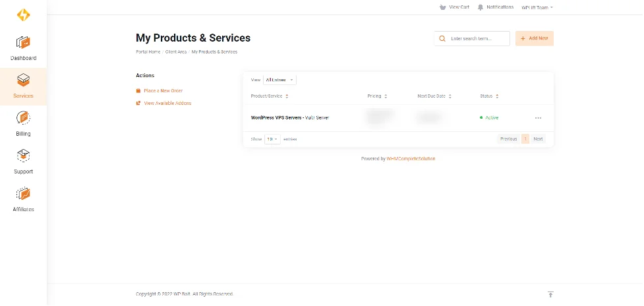Viewport: 644px width, 306px height.
Task: Open the Affiliates sidebar icon
Action: (x=24, y=193)
